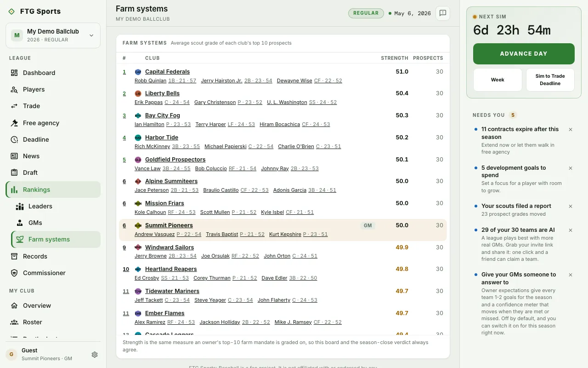This screenshot has height=368, width=588.
Task: Open settings gear next to Guest
Action: coord(95,355)
